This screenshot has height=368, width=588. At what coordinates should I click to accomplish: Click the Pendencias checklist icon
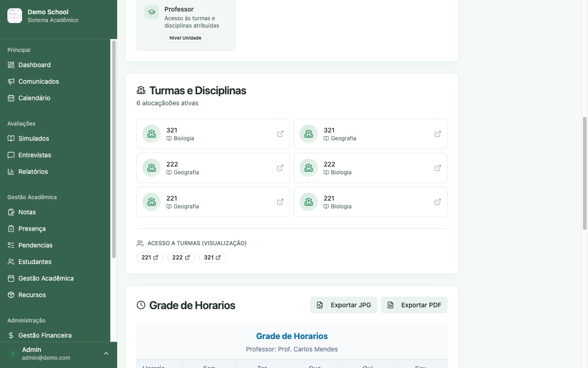point(11,245)
